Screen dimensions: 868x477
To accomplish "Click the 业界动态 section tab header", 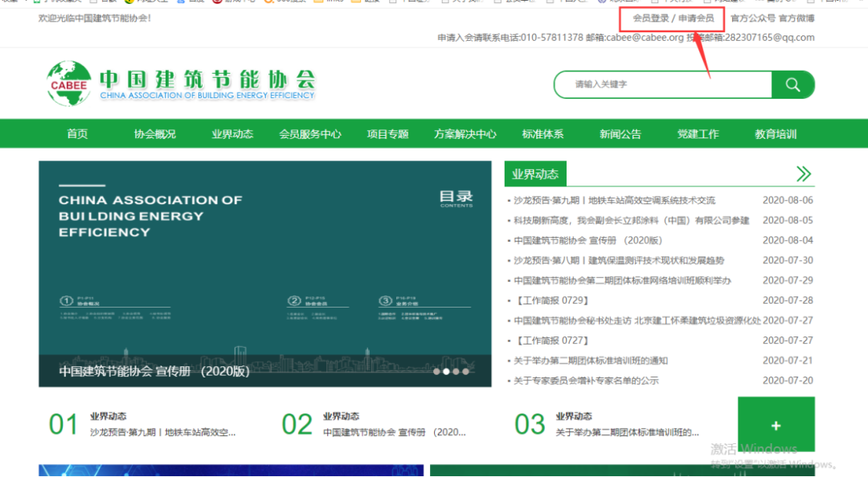I will tap(535, 174).
